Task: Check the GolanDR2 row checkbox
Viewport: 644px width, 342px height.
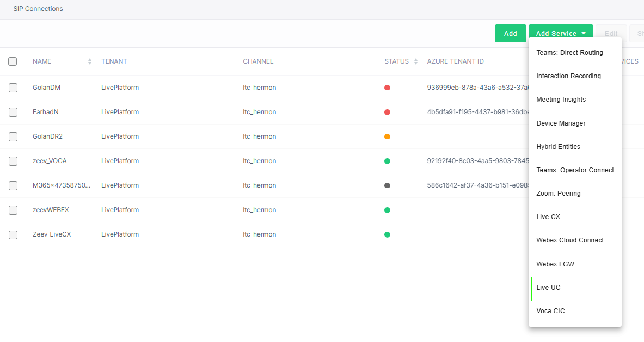Action: (13, 136)
